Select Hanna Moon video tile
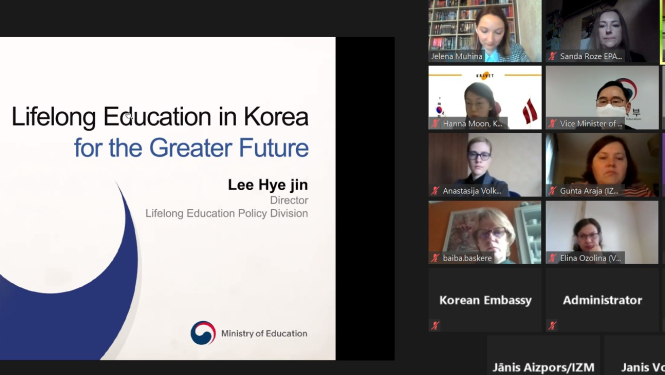Viewport: 665px width, 375px height. [x=485, y=98]
